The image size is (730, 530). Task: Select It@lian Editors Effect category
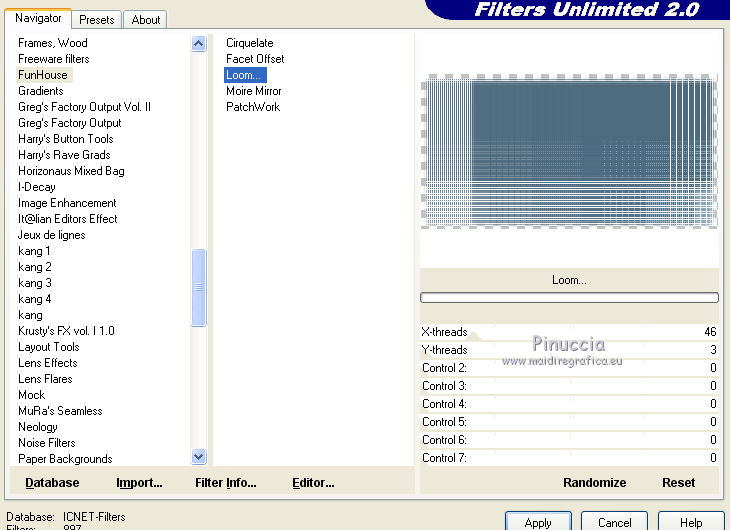click(68, 219)
